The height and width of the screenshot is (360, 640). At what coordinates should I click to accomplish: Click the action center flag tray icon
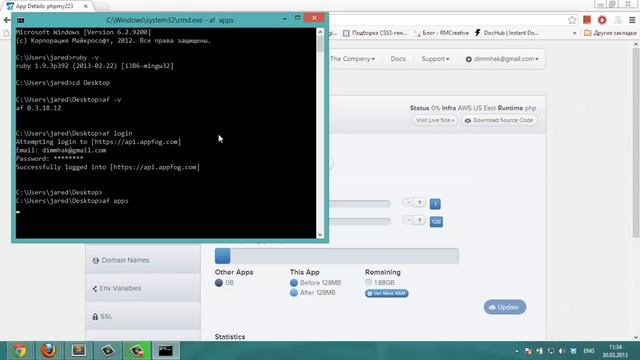coord(528,351)
